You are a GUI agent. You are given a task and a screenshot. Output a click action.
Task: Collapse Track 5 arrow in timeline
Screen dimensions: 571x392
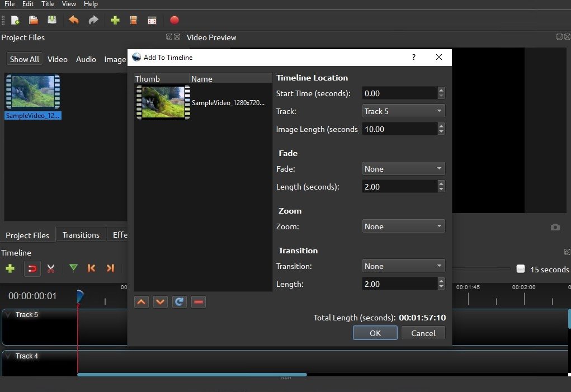point(9,314)
